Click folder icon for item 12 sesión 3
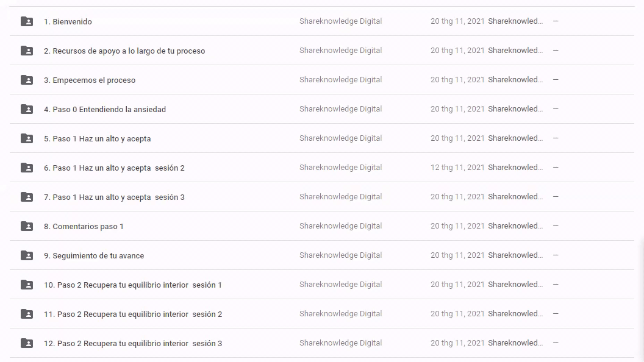Screen dimensions: 644x362 27,343
